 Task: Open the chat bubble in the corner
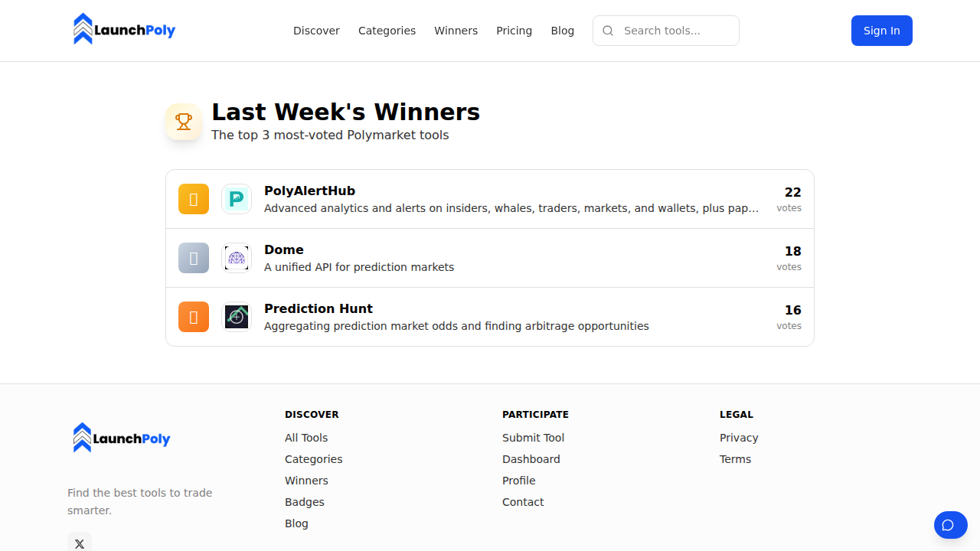[x=950, y=525]
